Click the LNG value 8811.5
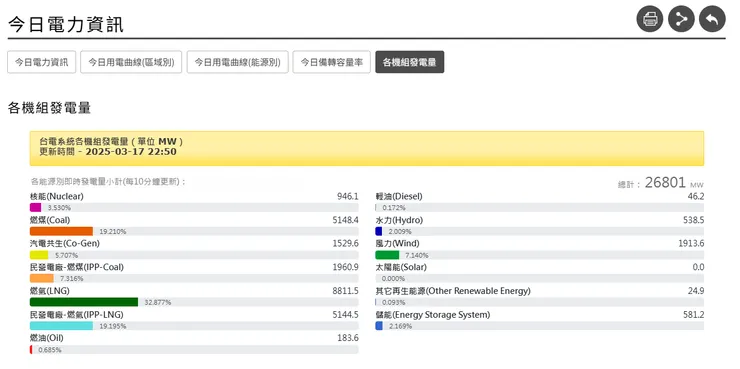740x369 pixels. 345,291
